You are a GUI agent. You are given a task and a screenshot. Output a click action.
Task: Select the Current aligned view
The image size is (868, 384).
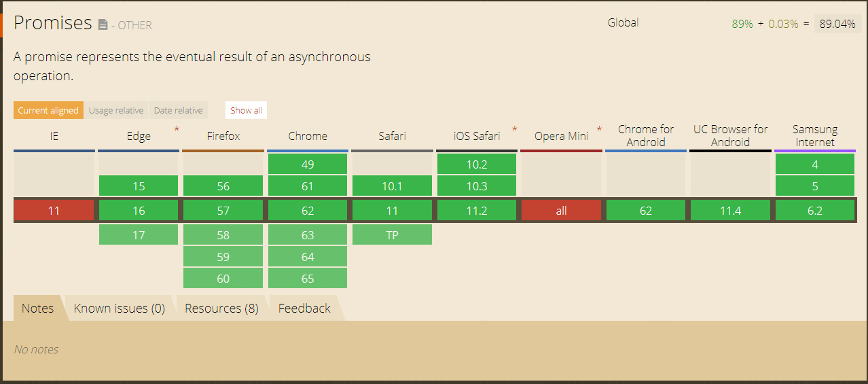point(48,110)
